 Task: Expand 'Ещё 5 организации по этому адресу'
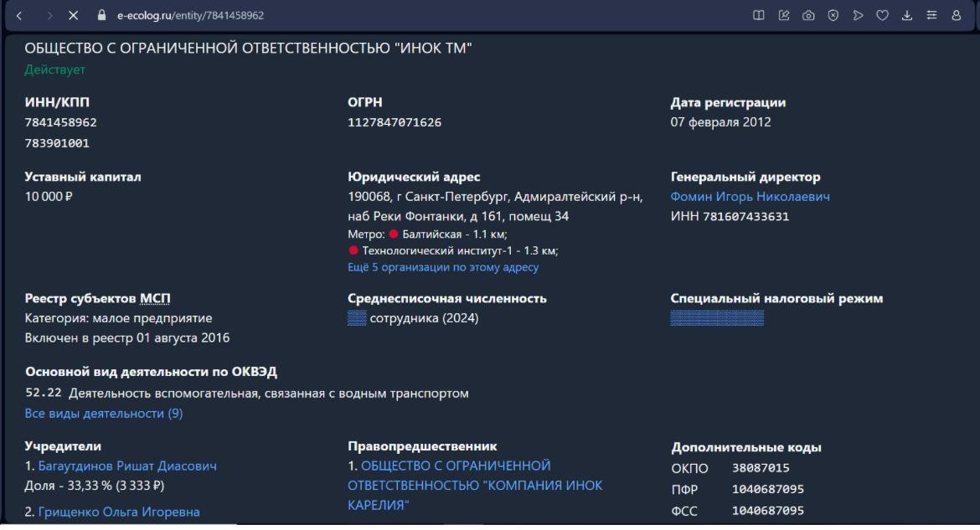[x=442, y=268]
